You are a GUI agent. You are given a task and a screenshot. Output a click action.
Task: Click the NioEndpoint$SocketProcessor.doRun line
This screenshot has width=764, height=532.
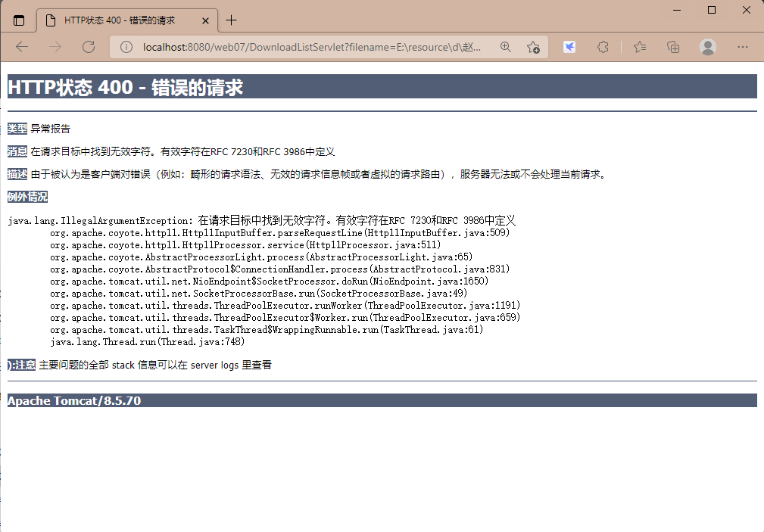pyautogui.click(x=269, y=282)
